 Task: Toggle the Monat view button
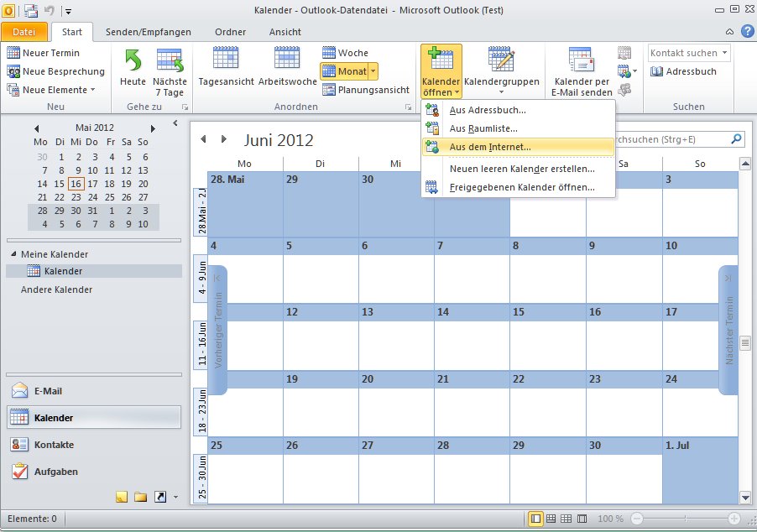(x=348, y=71)
